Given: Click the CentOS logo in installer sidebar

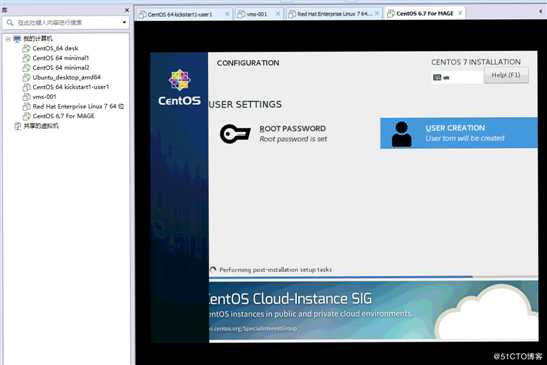Looking at the screenshot, I should pos(179,87).
